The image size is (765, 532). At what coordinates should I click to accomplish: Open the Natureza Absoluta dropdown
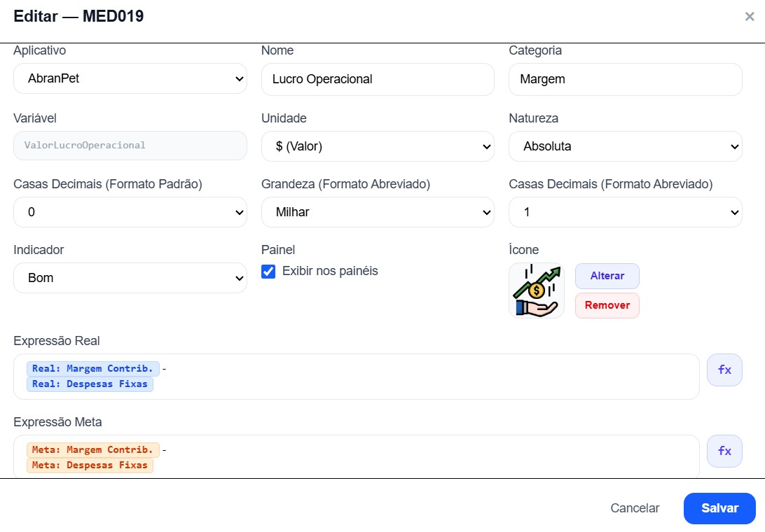tap(626, 146)
